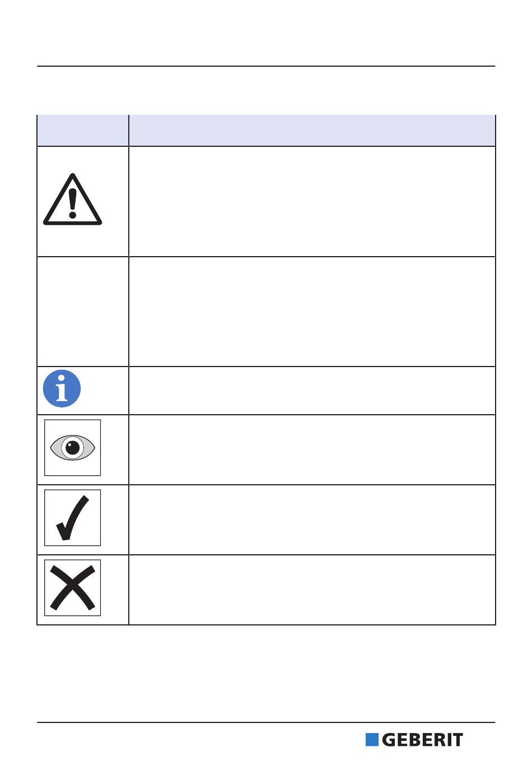
Task: Click the warning triangle symbol
Action: click(x=73, y=200)
